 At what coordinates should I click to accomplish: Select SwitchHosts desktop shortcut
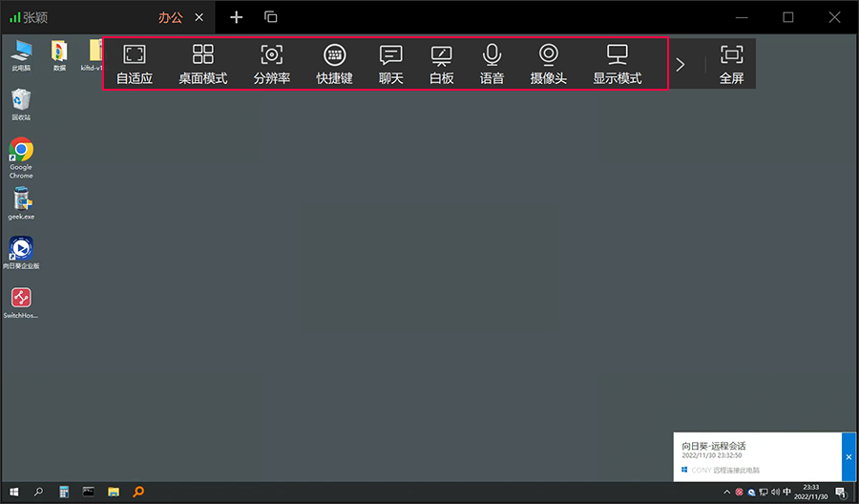tap(21, 303)
